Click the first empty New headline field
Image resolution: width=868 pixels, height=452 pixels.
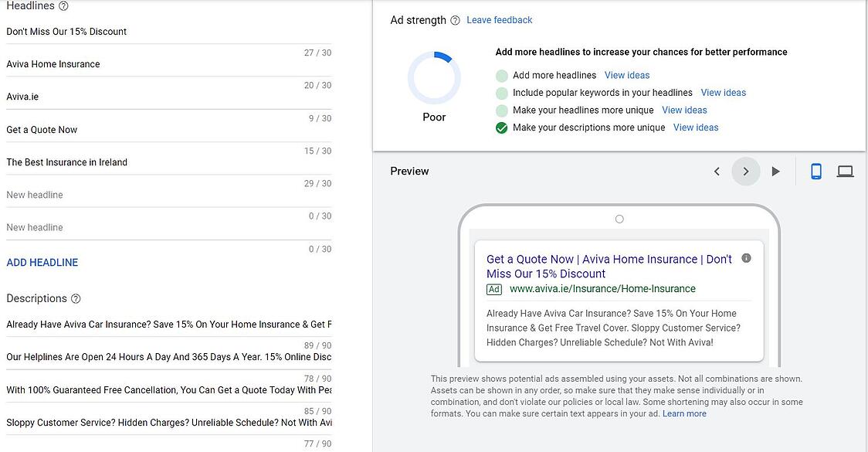154,195
